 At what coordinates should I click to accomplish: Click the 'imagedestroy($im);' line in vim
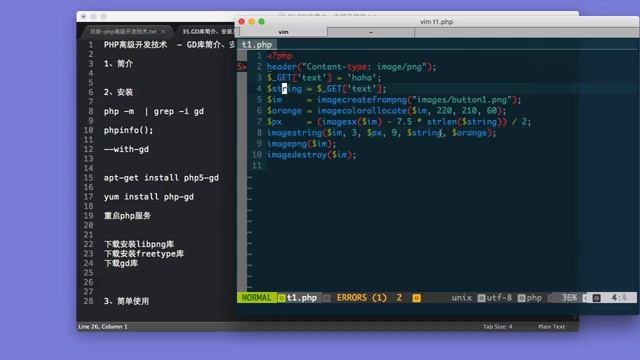coord(311,155)
